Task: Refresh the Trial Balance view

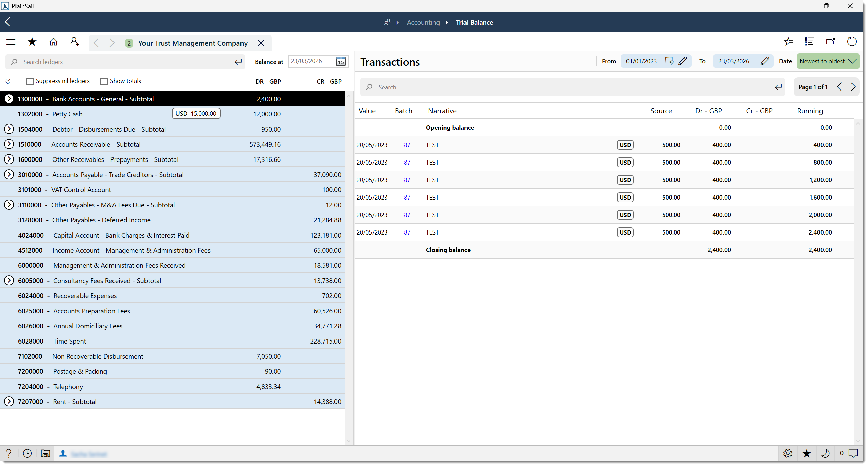Action: click(852, 41)
